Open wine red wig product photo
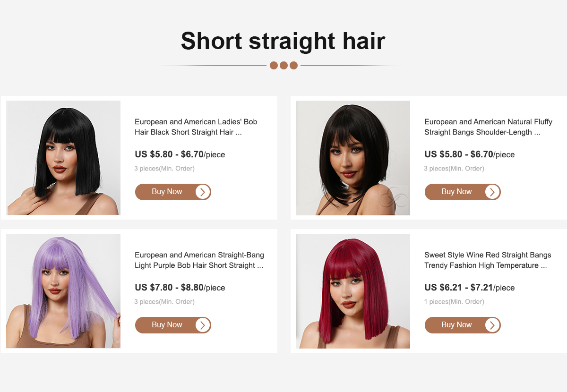Viewport: 567px width, 392px height. pos(353,291)
